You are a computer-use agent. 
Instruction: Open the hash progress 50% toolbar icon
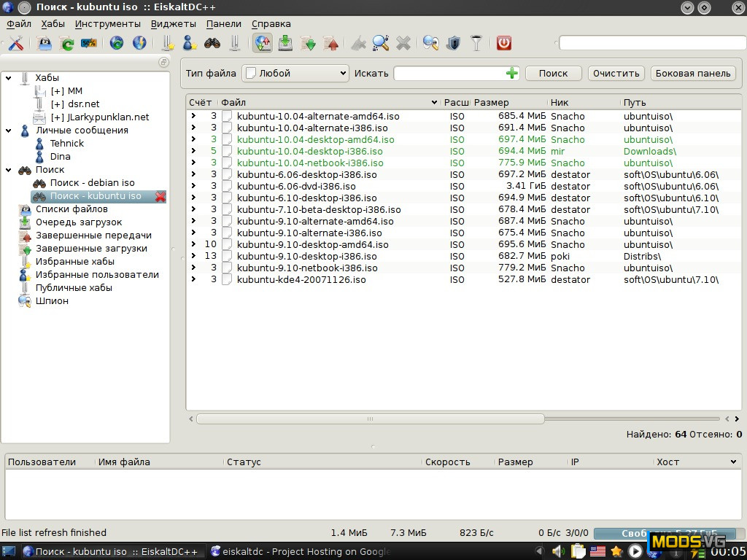click(89, 44)
